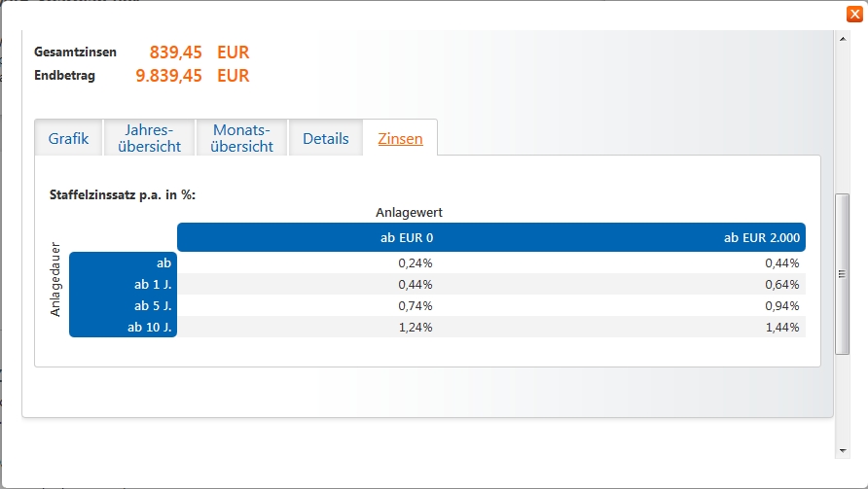Screen dimensions: 868x489
Task: Click the Anlagewert heading above the table
Action: click(x=410, y=212)
